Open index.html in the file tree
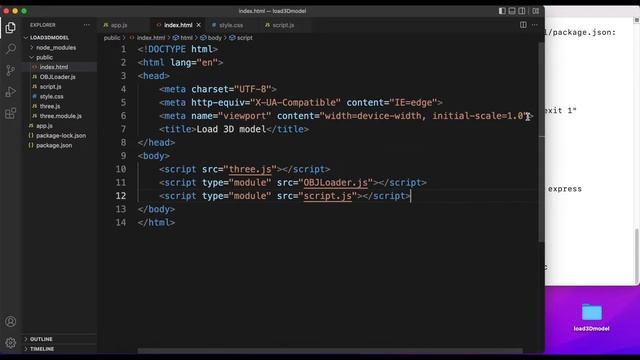 click(54, 67)
